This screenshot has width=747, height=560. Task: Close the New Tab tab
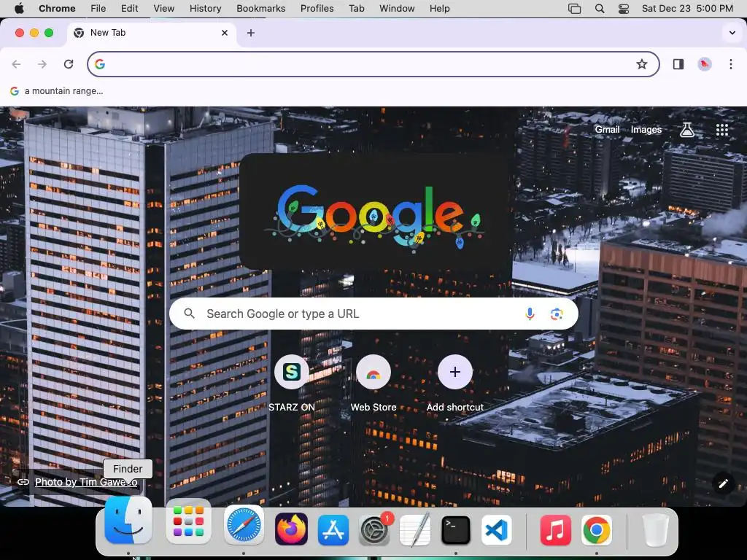pos(225,33)
